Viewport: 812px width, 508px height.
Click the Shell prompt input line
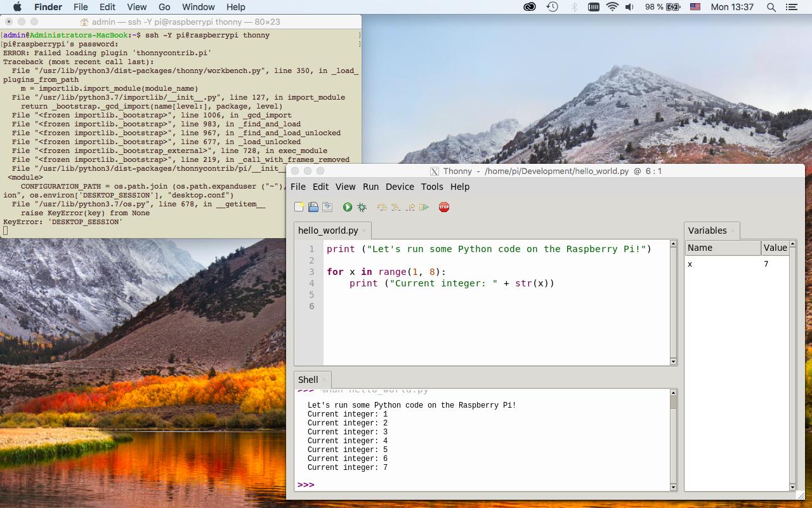pyautogui.click(x=482, y=485)
